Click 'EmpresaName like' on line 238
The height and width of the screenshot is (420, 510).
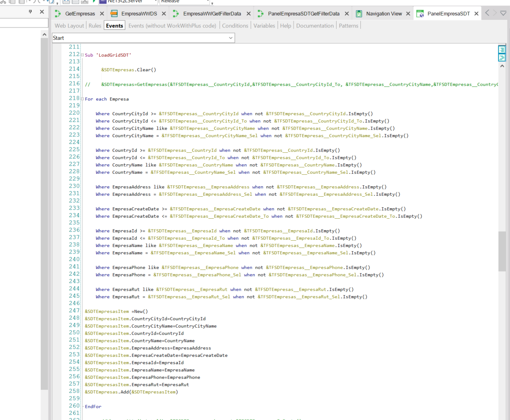pos(134,245)
